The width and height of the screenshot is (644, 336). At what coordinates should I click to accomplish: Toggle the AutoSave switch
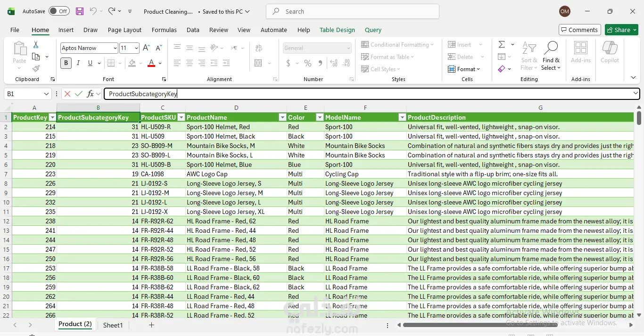58,11
